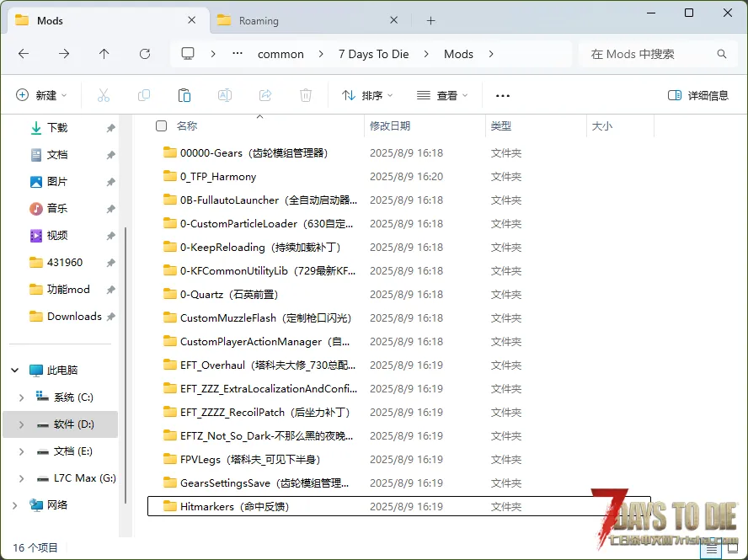Click the Paste clipboard icon
The width and height of the screenshot is (748, 560).
(184, 95)
